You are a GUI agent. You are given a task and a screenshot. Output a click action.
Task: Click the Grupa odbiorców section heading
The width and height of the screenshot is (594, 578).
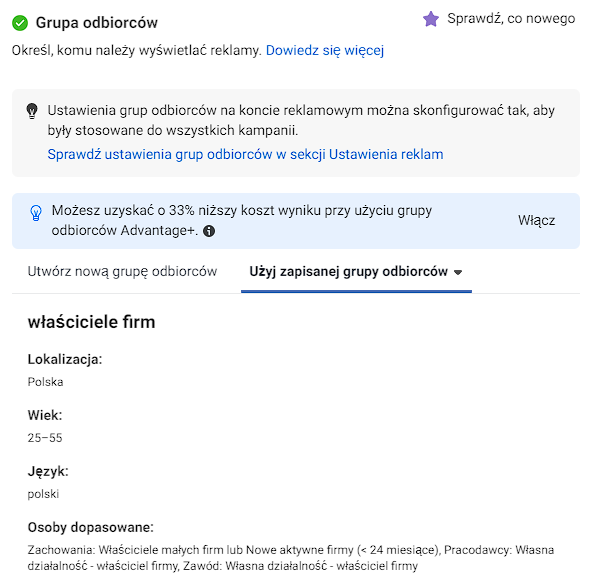[x=97, y=23]
